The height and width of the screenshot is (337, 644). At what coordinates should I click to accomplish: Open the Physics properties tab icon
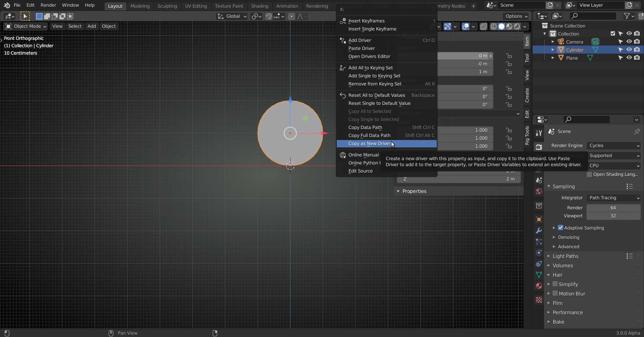539,253
